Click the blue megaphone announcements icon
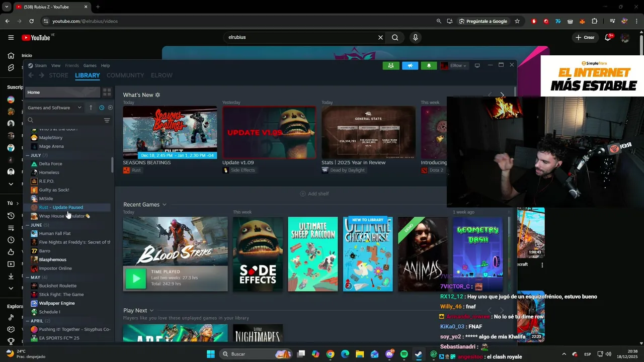This screenshot has height=362, width=644. point(410,65)
